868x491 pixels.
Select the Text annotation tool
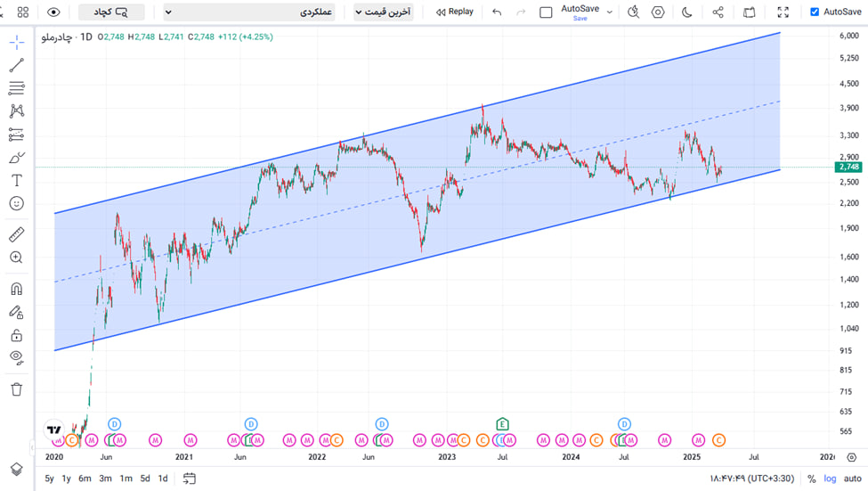[x=16, y=180]
